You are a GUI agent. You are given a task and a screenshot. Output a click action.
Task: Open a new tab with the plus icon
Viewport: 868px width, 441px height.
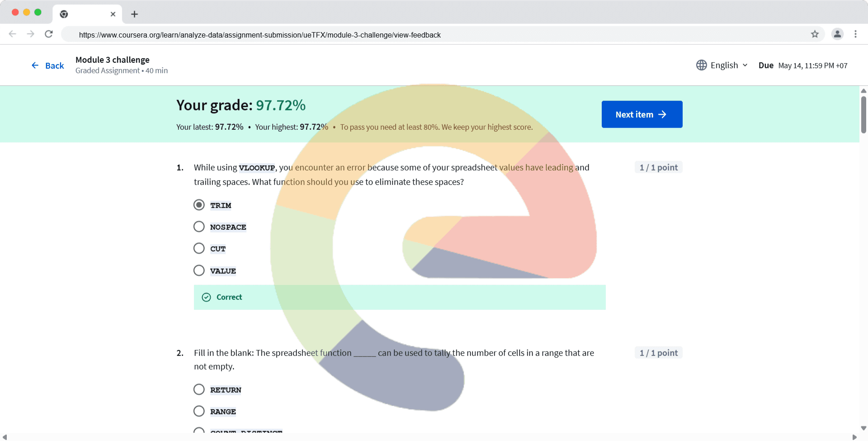click(134, 14)
